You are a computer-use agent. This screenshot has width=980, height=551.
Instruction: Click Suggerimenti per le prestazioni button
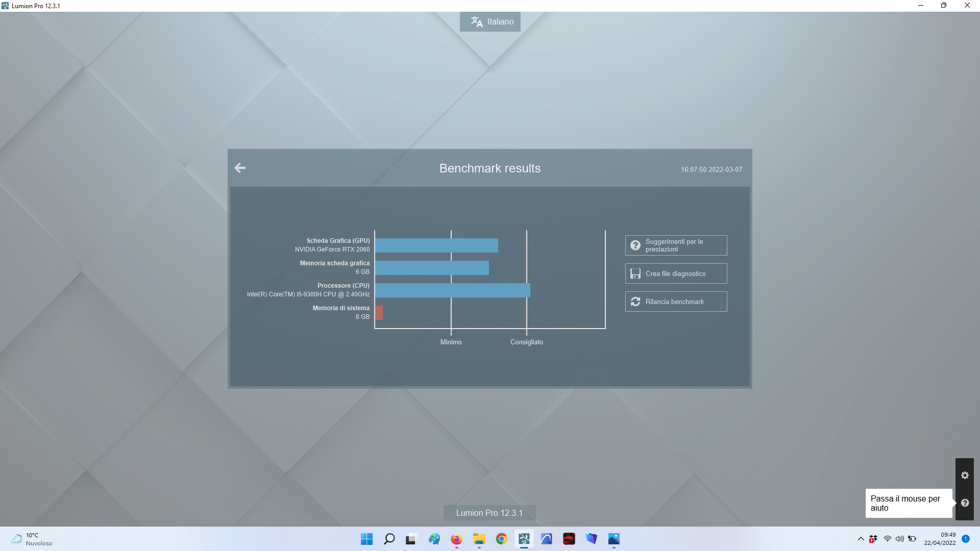676,245
